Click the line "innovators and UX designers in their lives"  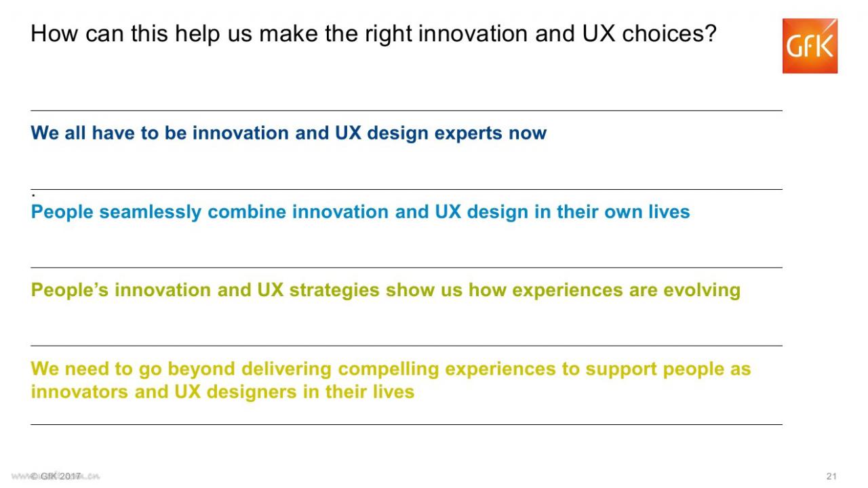[x=222, y=392]
